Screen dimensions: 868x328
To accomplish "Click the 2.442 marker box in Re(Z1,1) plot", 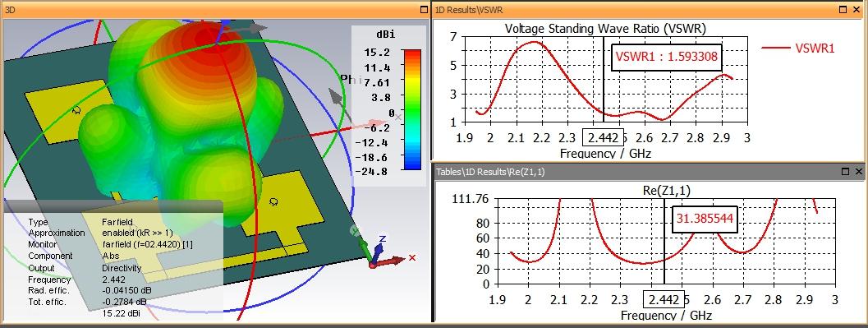I will tap(664, 299).
